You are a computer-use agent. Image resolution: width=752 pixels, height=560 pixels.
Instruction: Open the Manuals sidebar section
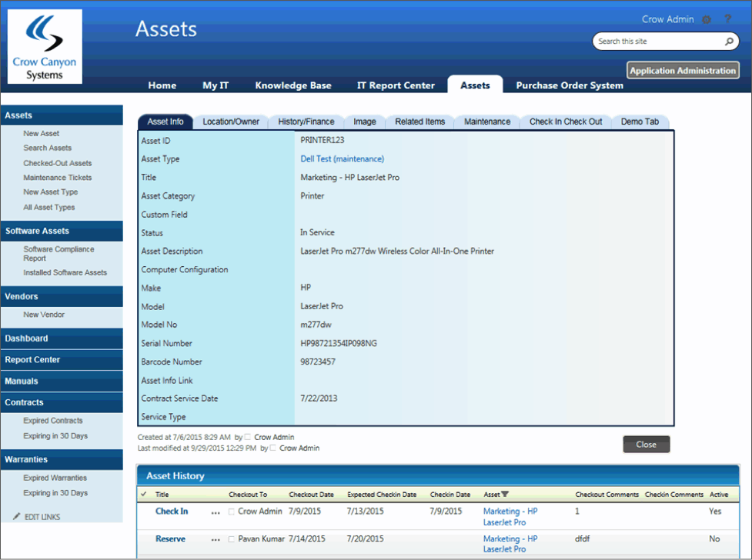tap(62, 382)
